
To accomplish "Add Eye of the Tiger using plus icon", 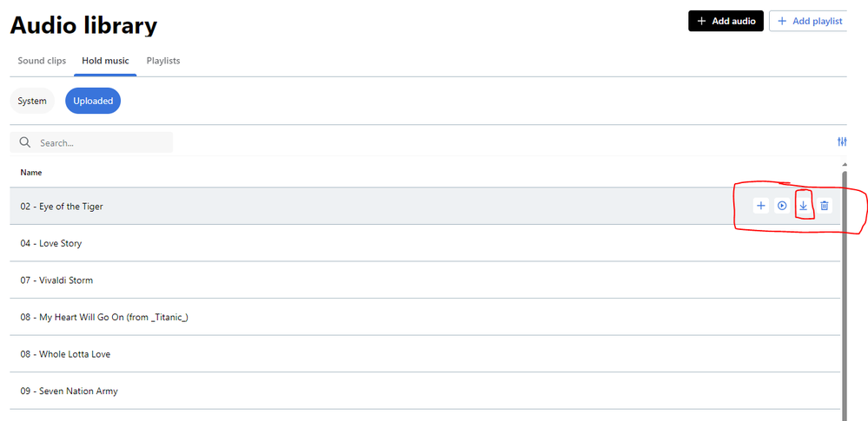I will (x=761, y=206).
